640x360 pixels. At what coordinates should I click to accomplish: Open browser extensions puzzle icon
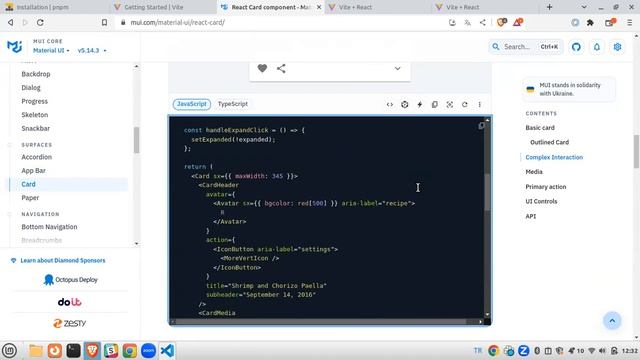pyautogui.click(x=590, y=22)
